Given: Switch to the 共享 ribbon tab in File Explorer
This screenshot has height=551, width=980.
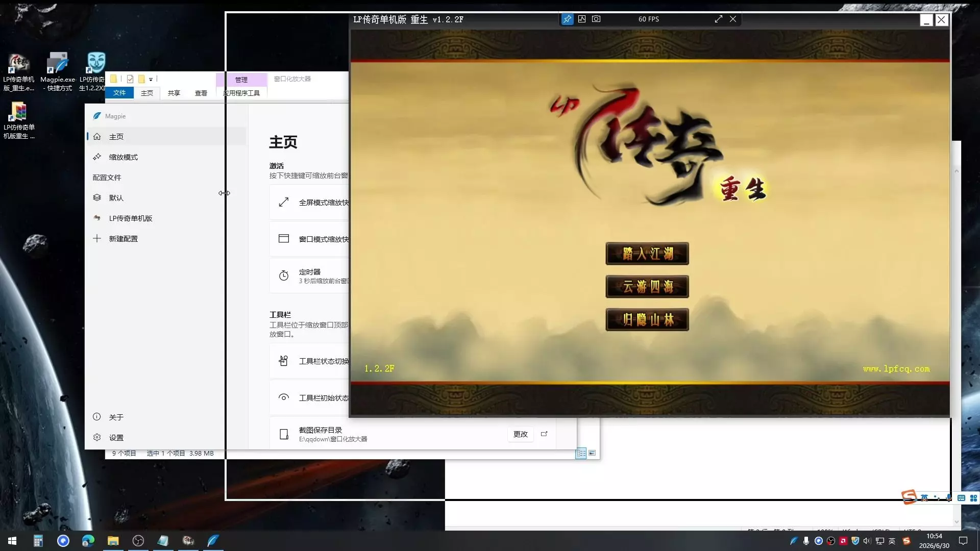Looking at the screenshot, I should pyautogui.click(x=174, y=93).
